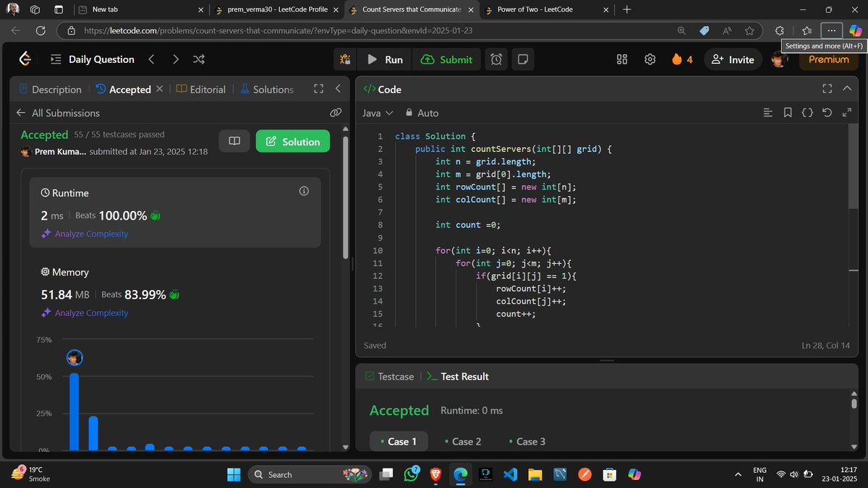The height and width of the screenshot is (488, 868).
Task: Format code using the lines icon
Action: pos(768,113)
